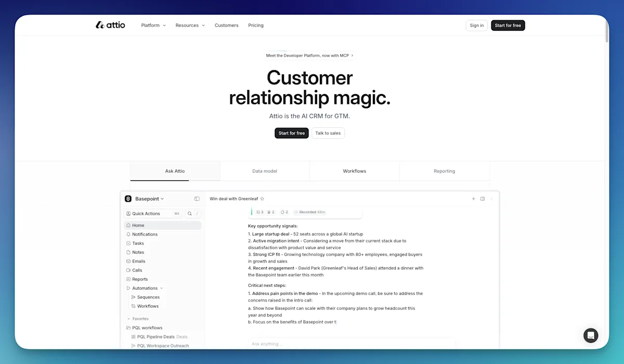
Task: Click Start for free in header
Action: (x=508, y=25)
